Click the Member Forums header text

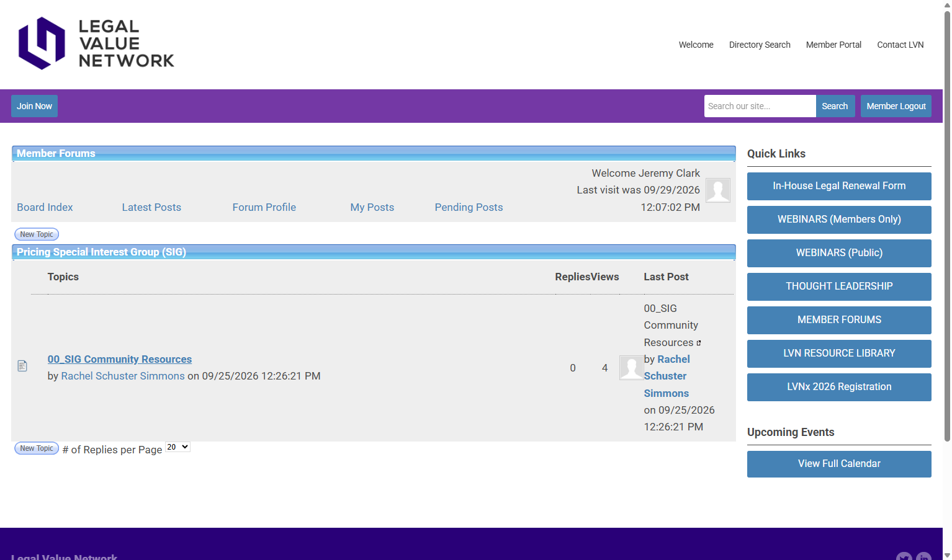[x=56, y=153]
